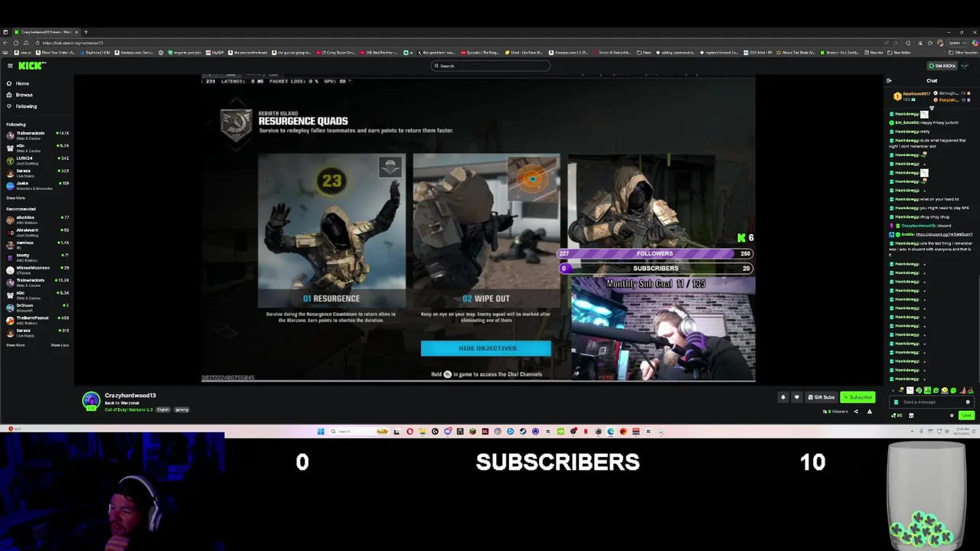Click the gaming tag under stream title
This screenshot has height=551, width=980.
pos(181,409)
